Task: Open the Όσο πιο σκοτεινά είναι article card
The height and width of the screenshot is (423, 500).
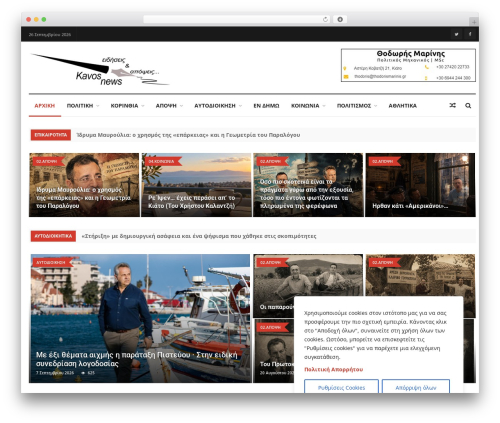Action: point(308,185)
